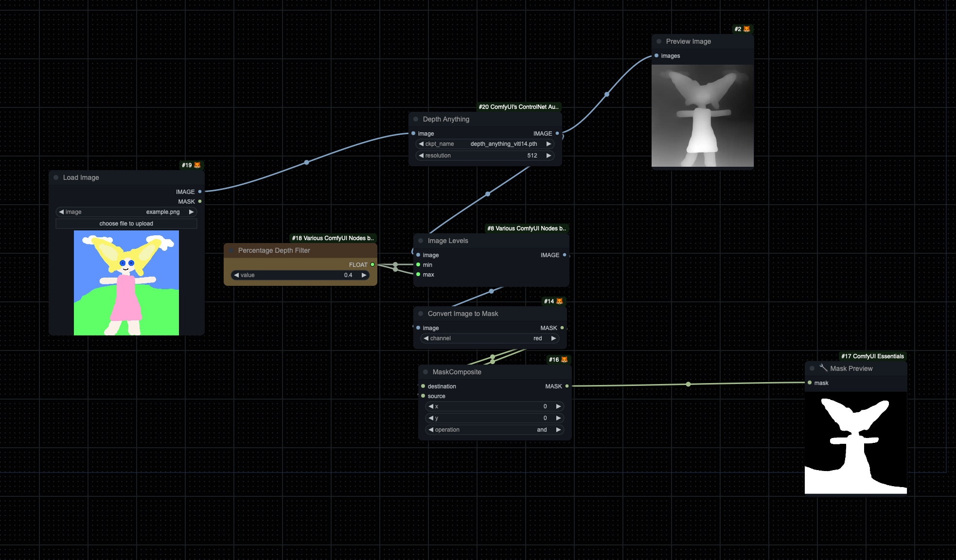The height and width of the screenshot is (560, 956).
Task: Click the FLOAT output slot on Percentage Depth Filter
Action: tap(372, 265)
